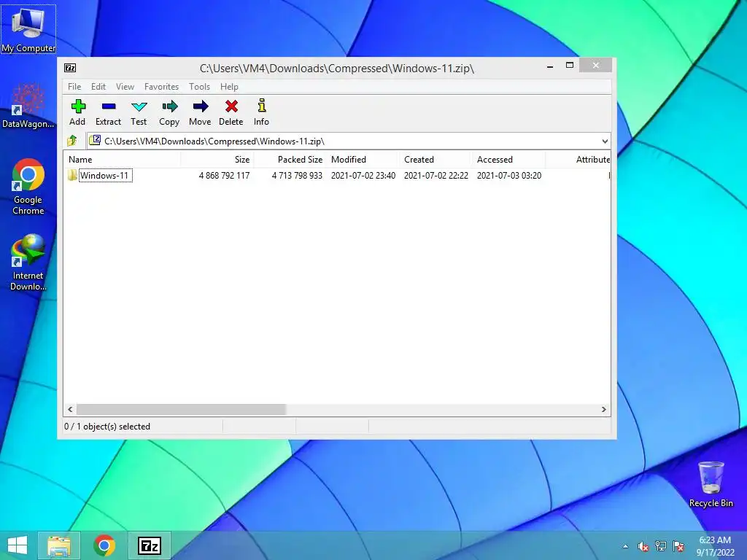Click the taskbar clock showing 6:23 AM
This screenshot has width=747, height=560.
tap(715, 546)
